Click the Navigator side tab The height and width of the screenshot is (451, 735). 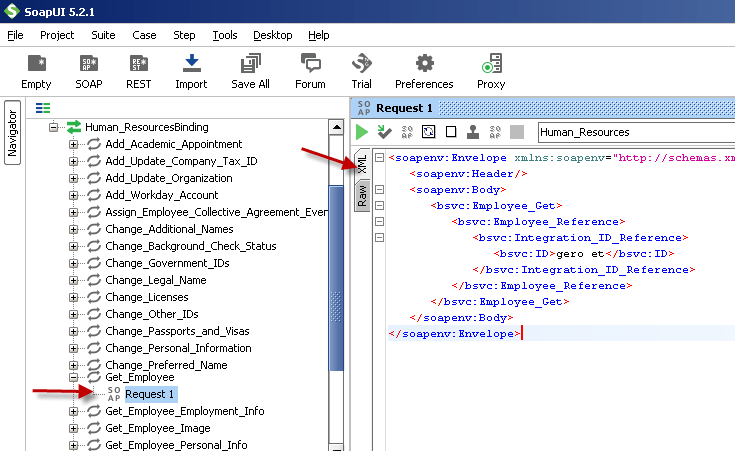pos(12,133)
